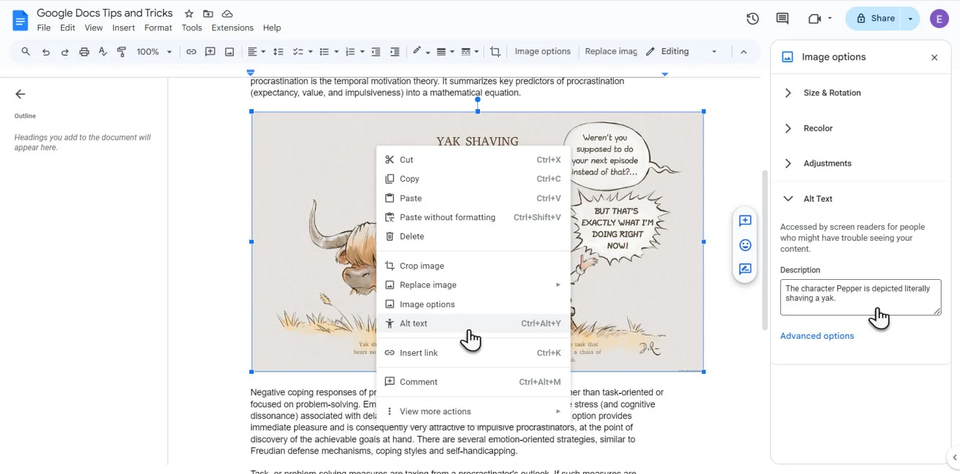Run spelling and grammar check icon
This screenshot has height=474, width=960.
click(x=103, y=52)
